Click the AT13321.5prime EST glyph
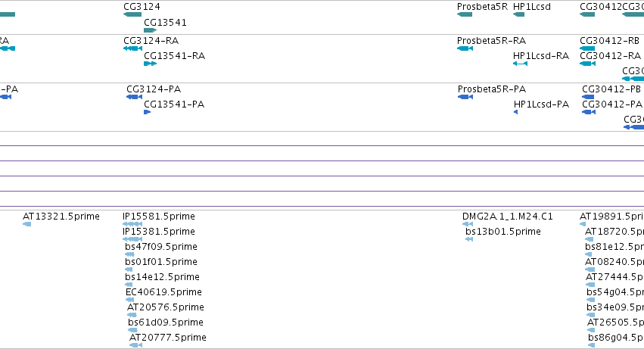This screenshot has height=349, width=644. coord(26,224)
